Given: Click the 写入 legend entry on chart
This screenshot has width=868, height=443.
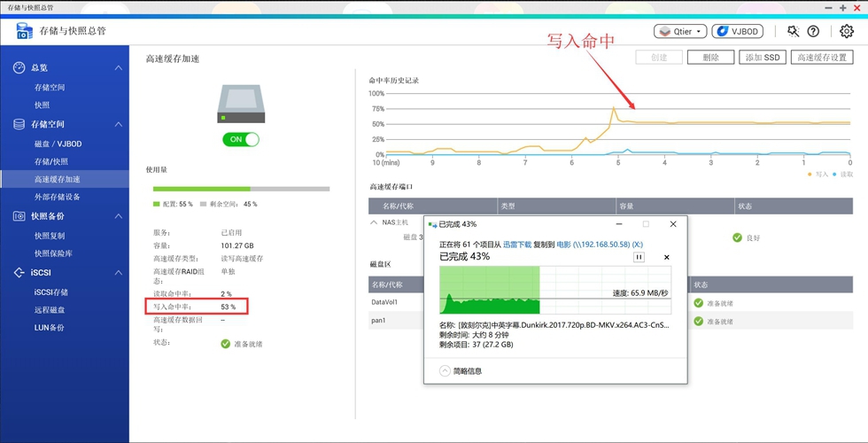Looking at the screenshot, I should (x=818, y=174).
